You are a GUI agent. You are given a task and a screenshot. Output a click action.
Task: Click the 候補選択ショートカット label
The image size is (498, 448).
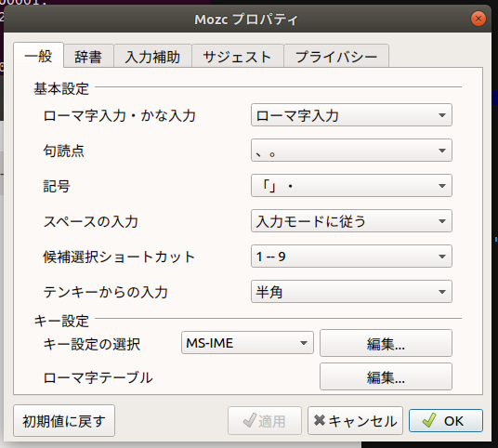(x=119, y=257)
